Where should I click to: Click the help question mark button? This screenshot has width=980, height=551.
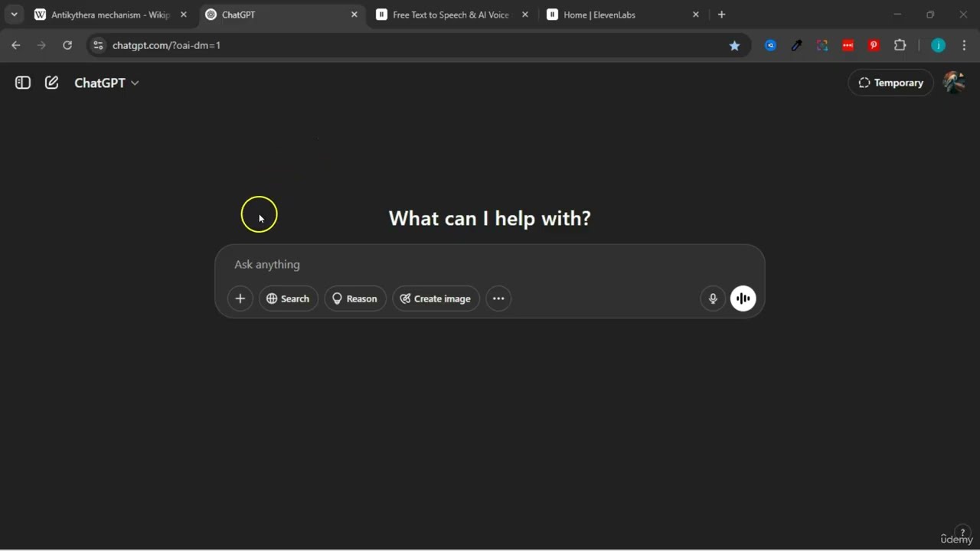point(962,533)
